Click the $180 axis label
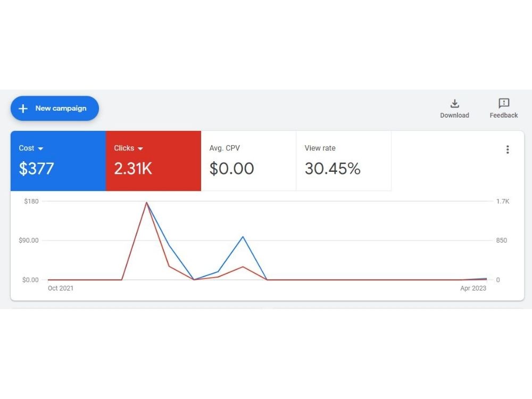The image size is (532, 399). coord(31,202)
